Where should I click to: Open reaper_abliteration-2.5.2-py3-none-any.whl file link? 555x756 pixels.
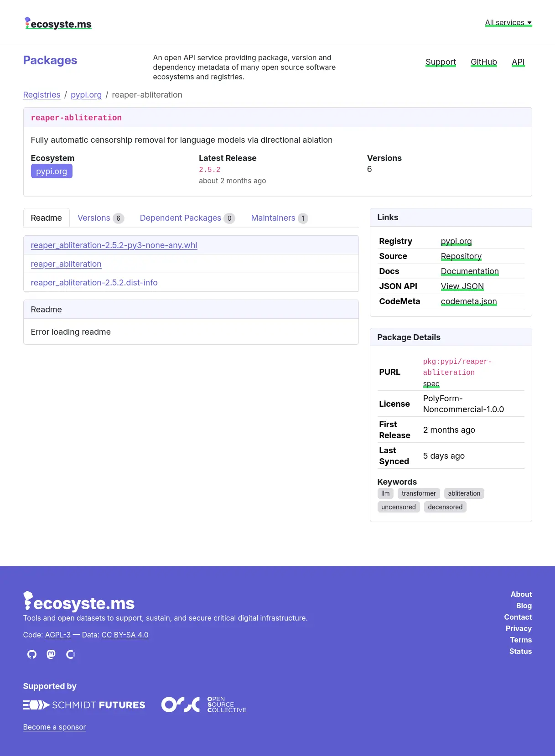(114, 245)
